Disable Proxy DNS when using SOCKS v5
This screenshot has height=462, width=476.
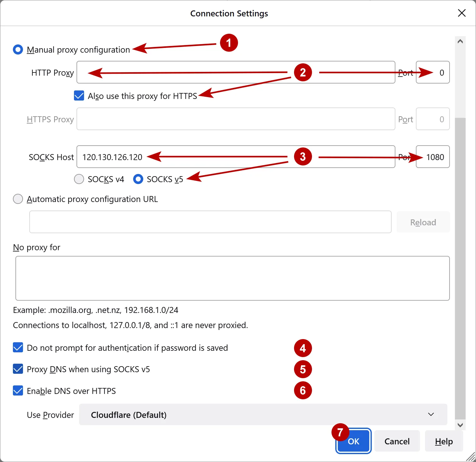coord(18,369)
